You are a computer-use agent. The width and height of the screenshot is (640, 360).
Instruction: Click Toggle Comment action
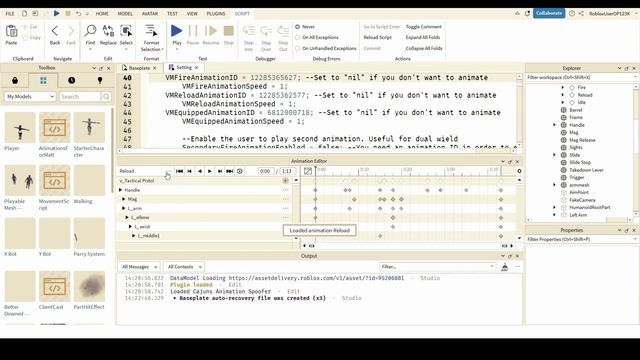pos(423,27)
